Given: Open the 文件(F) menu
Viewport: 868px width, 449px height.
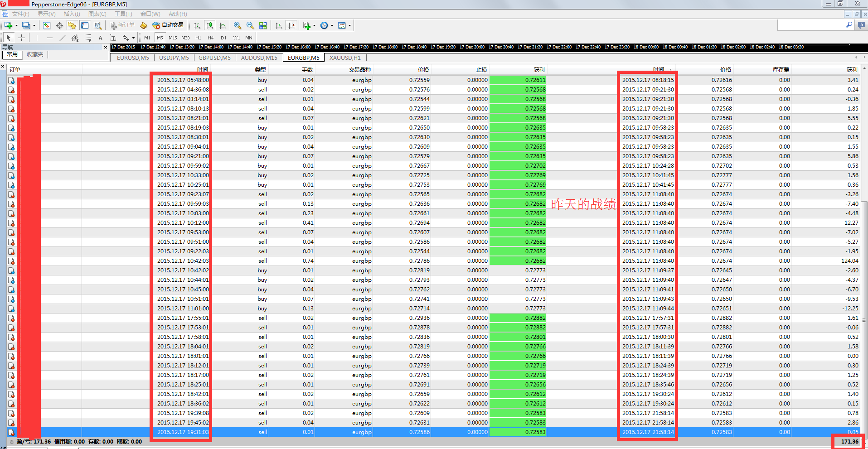Looking at the screenshot, I should [x=20, y=14].
